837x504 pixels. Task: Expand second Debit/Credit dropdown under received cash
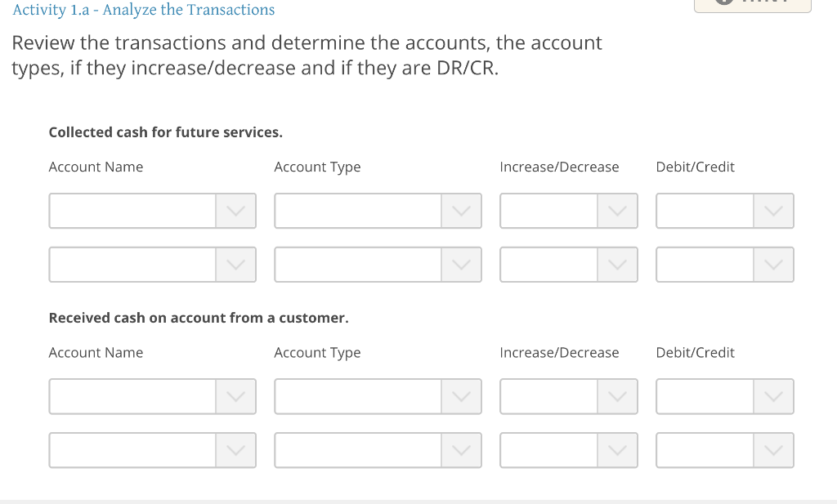coord(773,450)
